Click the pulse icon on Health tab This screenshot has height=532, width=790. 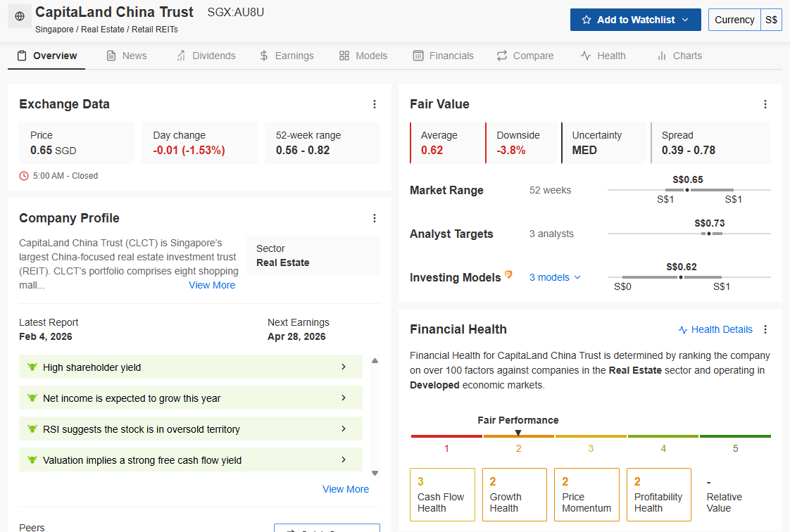pyautogui.click(x=585, y=56)
